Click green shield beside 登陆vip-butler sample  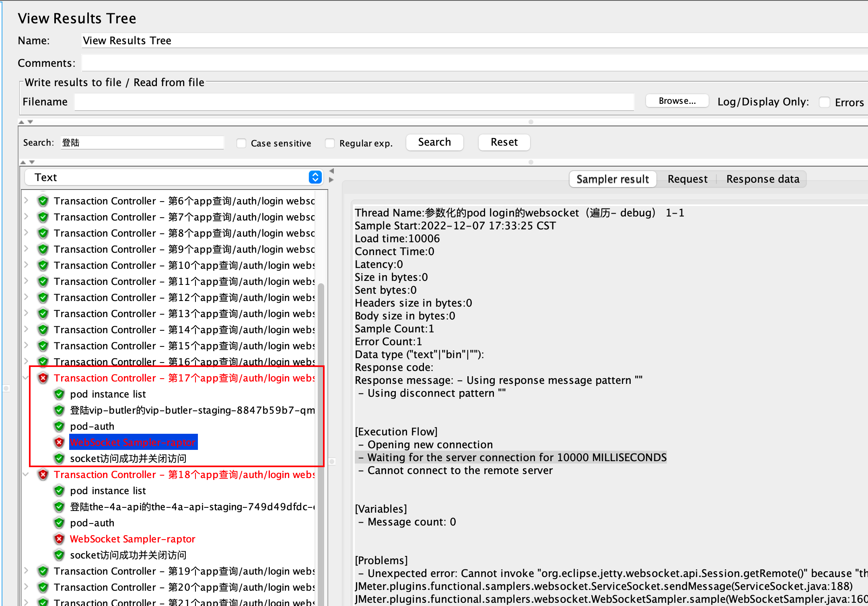[59, 410]
